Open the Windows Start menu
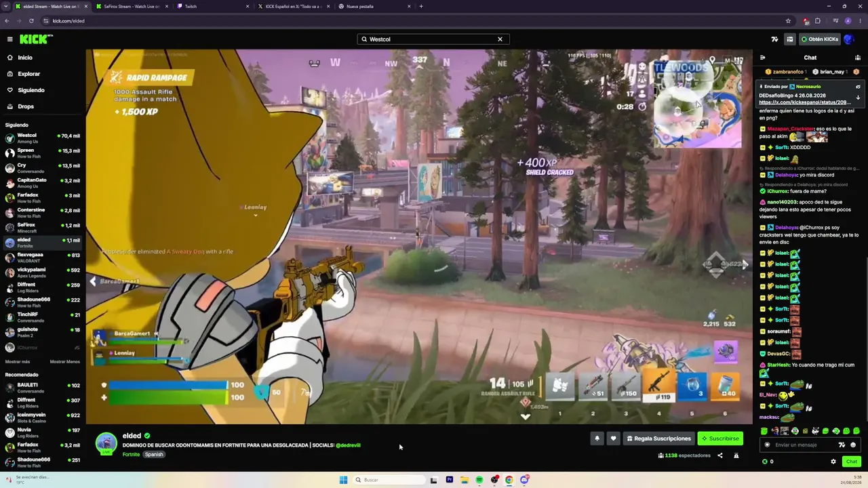Image resolution: width=868 pixels, height=488 pixels. point(343,480)
